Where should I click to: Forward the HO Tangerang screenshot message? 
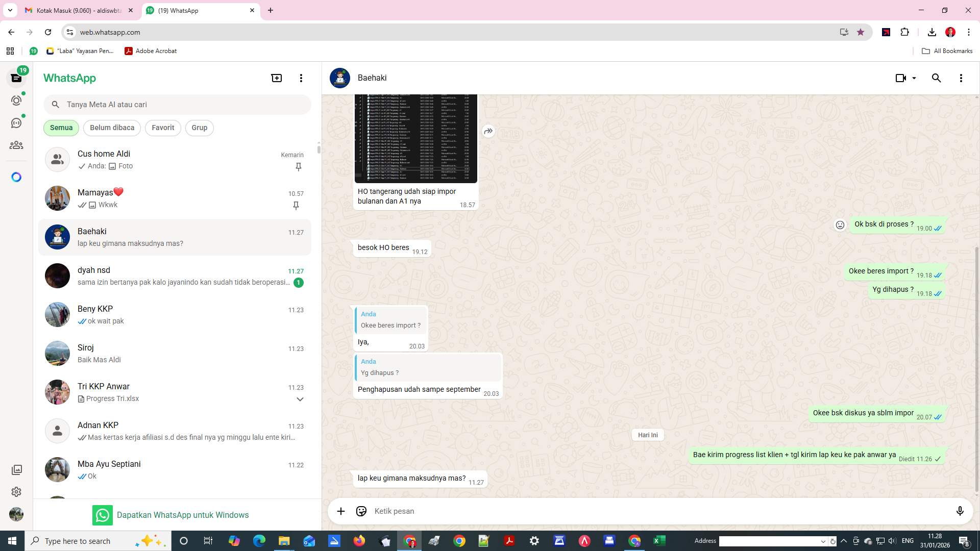488,131
